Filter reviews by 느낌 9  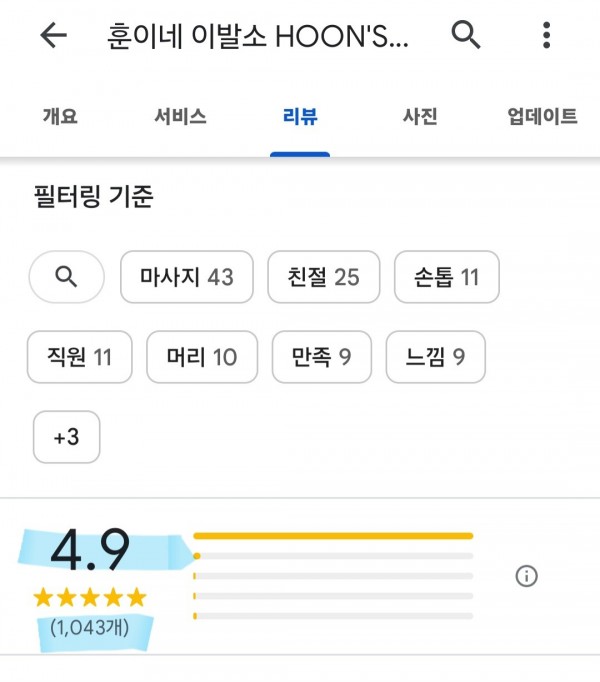click(435, 356)
